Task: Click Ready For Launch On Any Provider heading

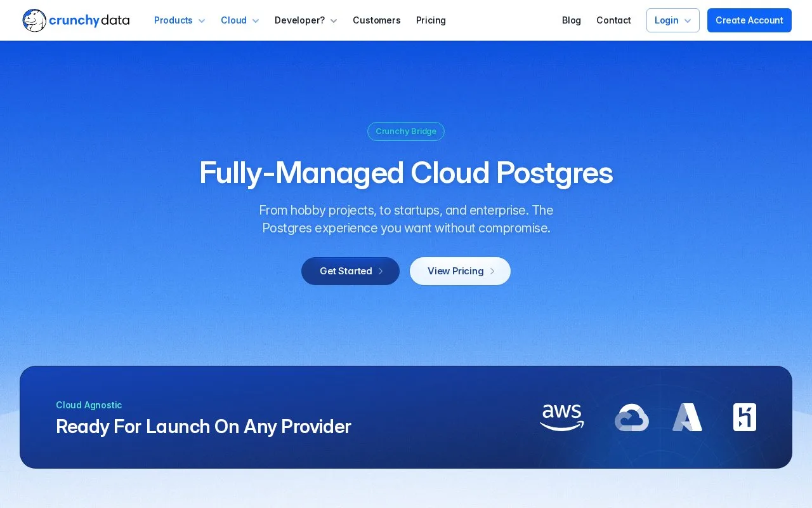Action: click(204, 427)
